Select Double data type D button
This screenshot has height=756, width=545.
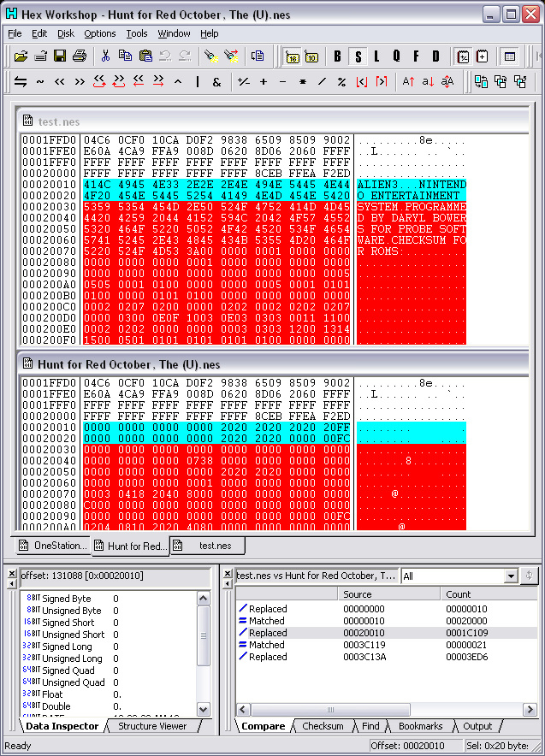click(436, 57)
